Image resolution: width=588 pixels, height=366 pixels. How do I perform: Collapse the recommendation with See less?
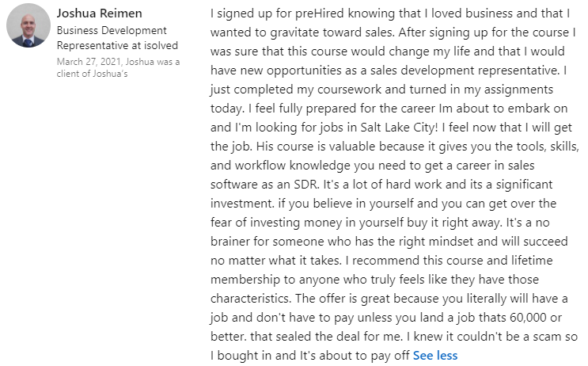click(x=434, y=355)
